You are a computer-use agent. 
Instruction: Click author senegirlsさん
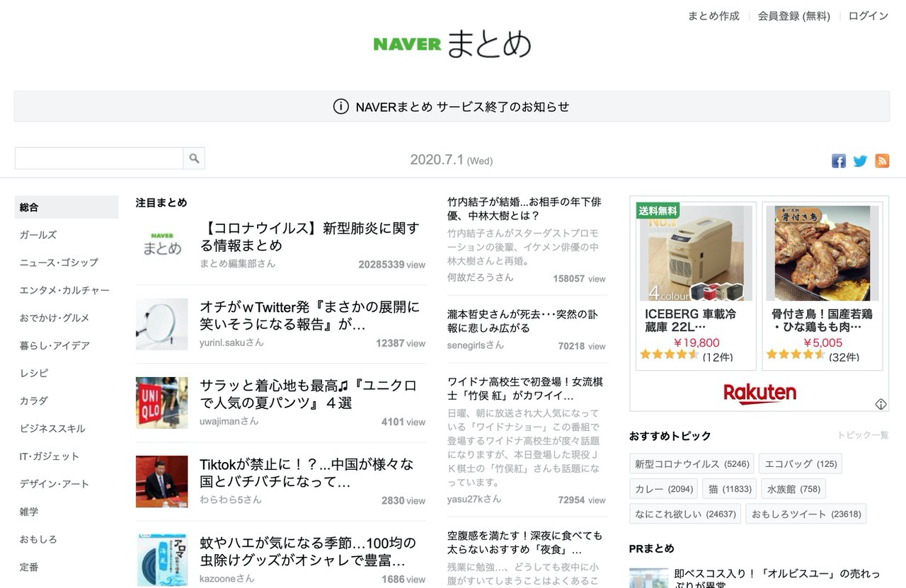[476, 345]
